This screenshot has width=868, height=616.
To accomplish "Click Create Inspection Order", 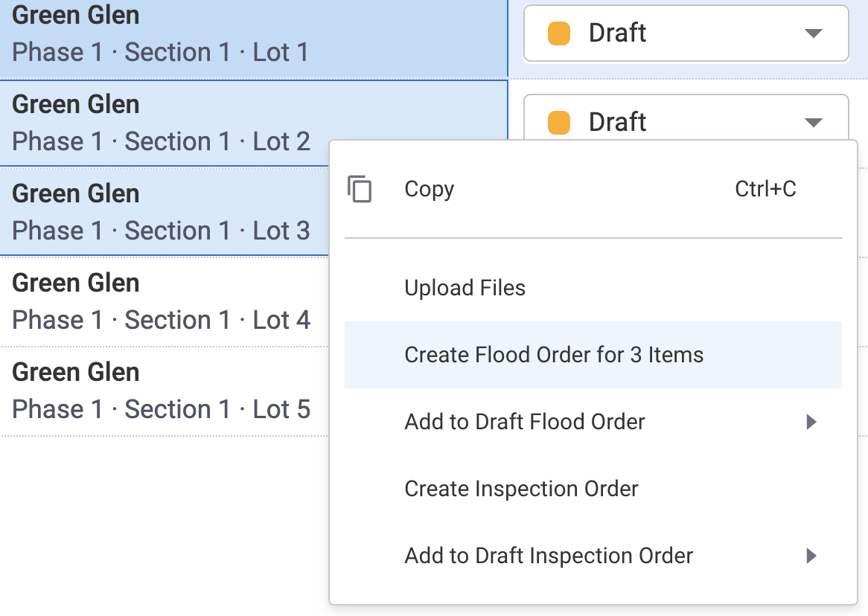I will 520,489.
